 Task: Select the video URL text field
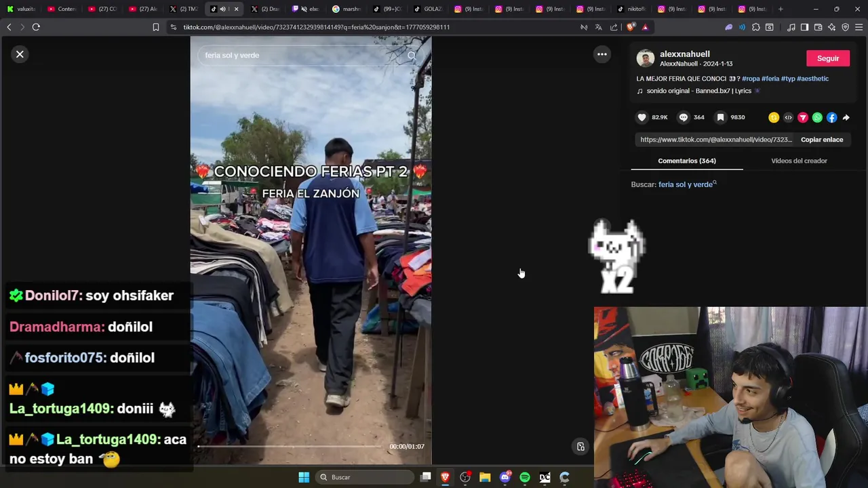715,140
